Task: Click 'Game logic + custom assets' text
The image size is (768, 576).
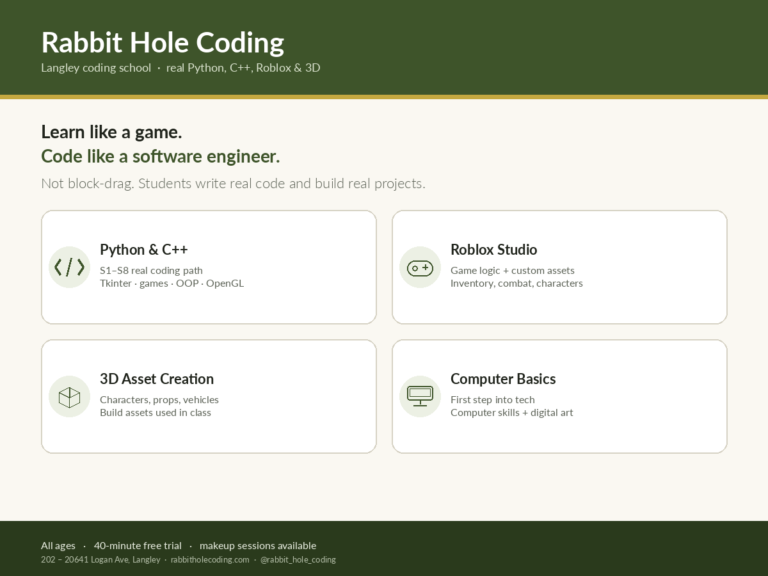Action: coord(512,270)
